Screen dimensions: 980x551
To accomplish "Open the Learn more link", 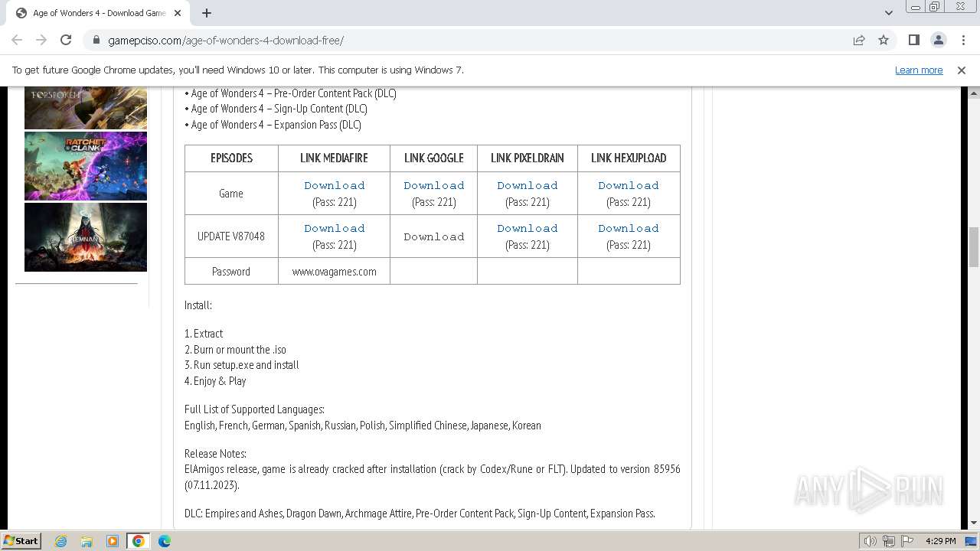I will click(x=919, y=70).
